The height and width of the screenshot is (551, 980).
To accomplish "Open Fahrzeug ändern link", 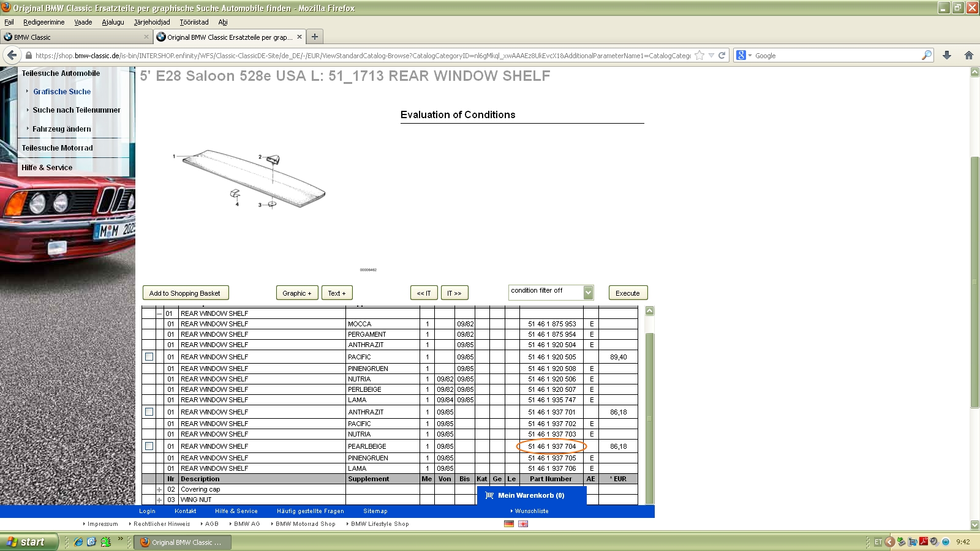I will (62, 129).
